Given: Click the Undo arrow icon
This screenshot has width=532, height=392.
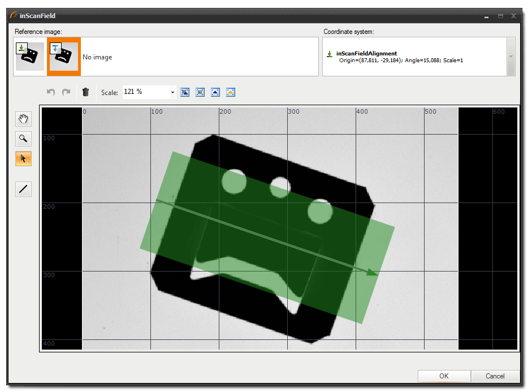Looking at the screenshot, I should (x=51, y=92).
